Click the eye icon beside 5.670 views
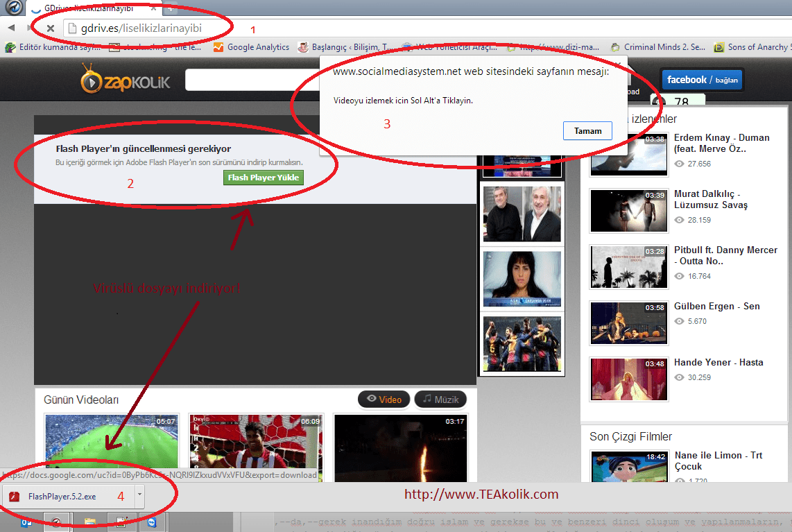The image size is (792, 532). pyautogui.click(x=680, y=321)
